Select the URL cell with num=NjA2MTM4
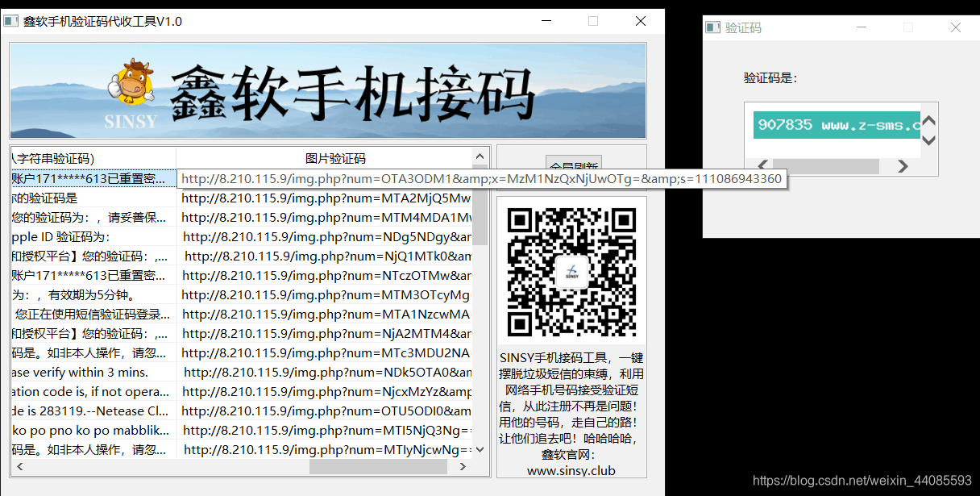Image resolution: width=980 pixels, height=496 pixels. 324,333
